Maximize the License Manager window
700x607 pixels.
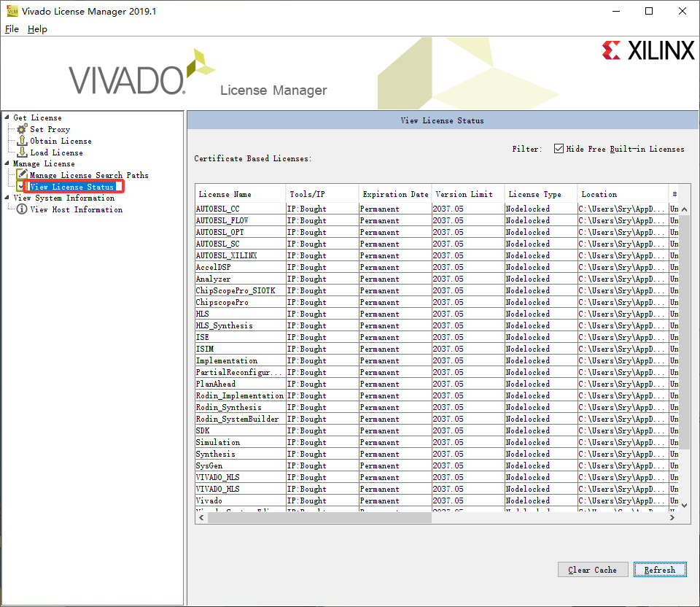649,11
